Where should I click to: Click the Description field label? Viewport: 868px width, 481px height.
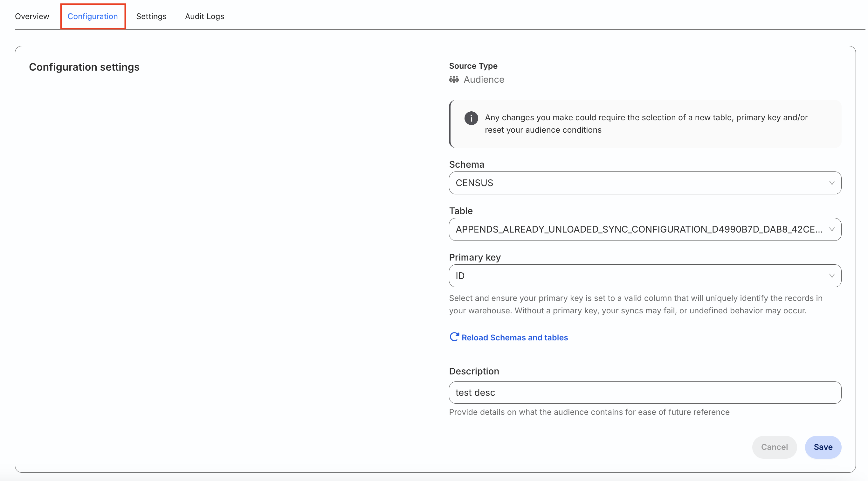[474, 371]
